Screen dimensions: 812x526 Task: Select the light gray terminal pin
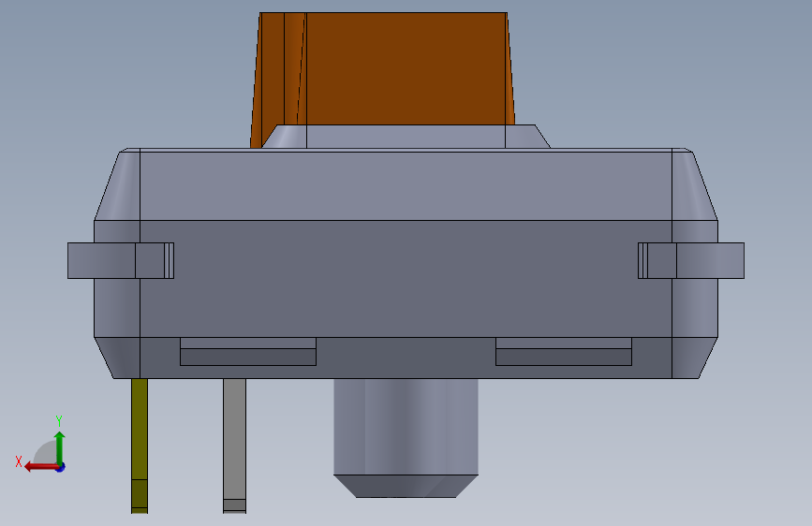[234, 446]
